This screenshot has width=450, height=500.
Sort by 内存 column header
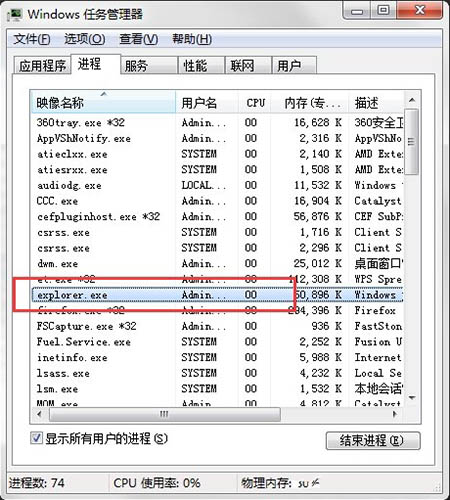point(310,103)
